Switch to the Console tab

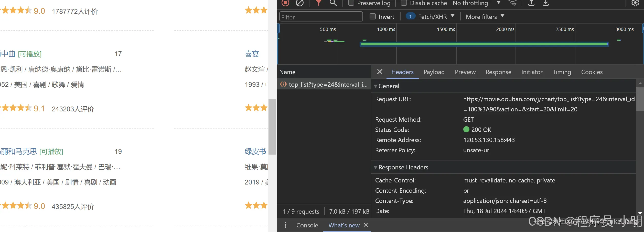coord(307,225)
